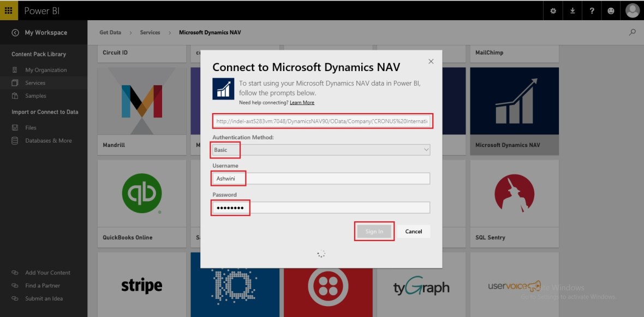
Task: Click the OData URL input field
Action: (321, 121)
